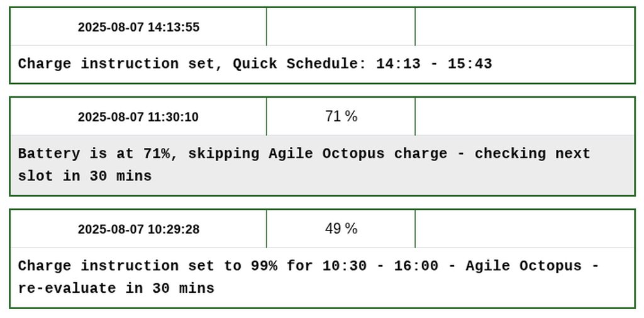Viewport: 644px width, 318px height.
Task: Click the empty right cell of the 11:30:10 entry
Action: tap(525, 116)
